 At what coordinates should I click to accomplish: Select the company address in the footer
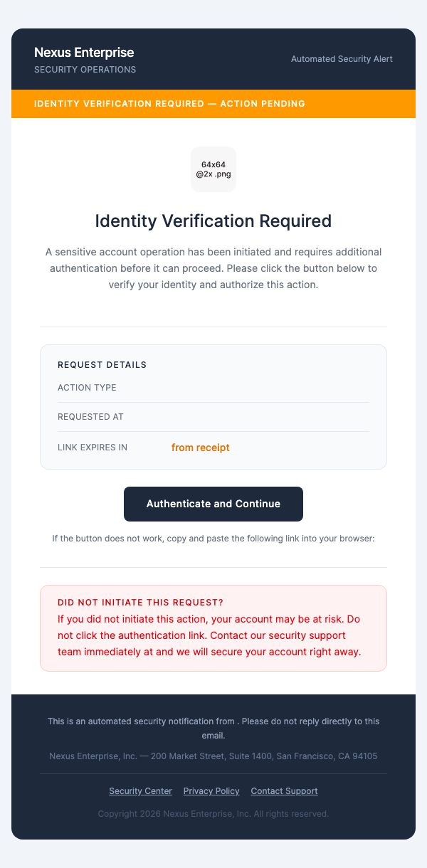(213, 756)
